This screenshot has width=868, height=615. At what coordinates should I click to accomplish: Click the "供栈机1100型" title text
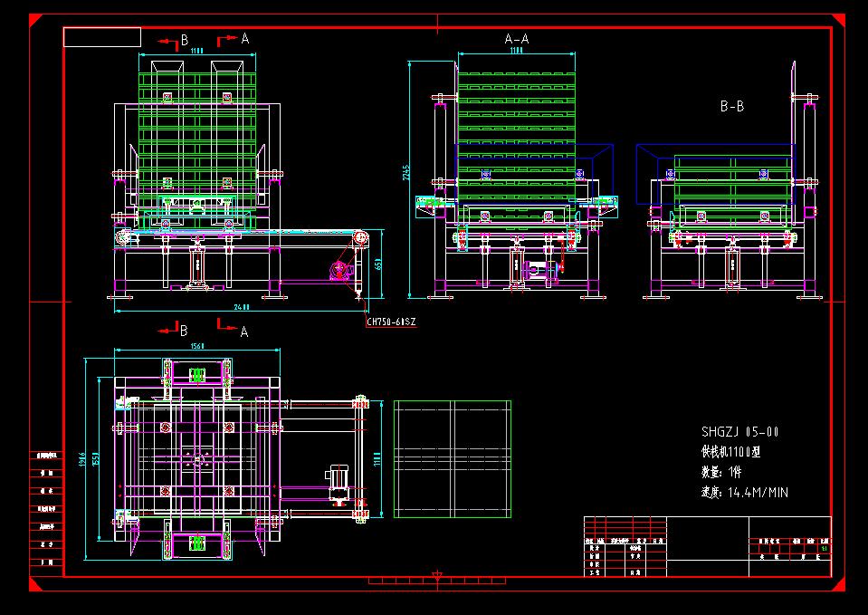[731, 452]
